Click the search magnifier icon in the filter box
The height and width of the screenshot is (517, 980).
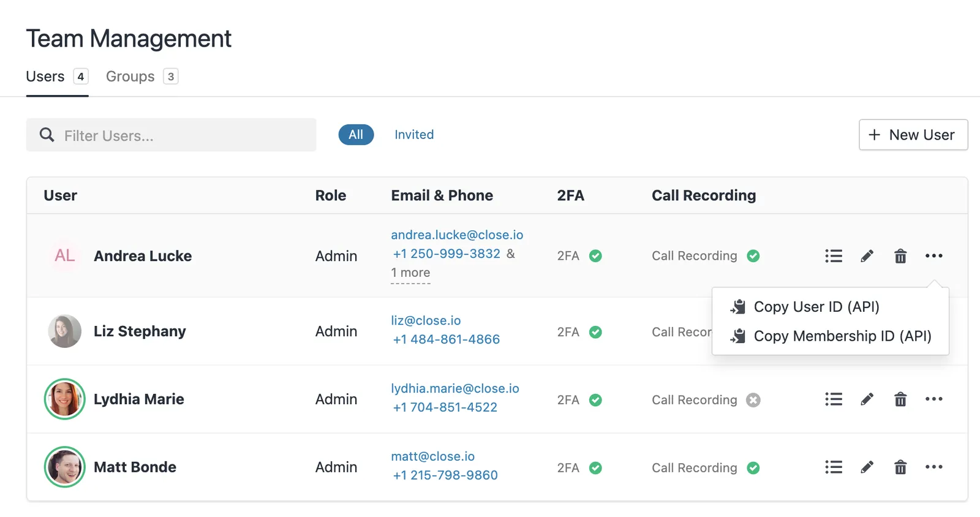[47, 135]
